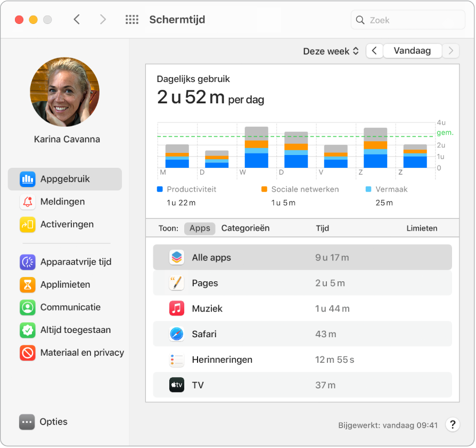Viewport: 476px width, 448px height.
Task: Open the Activeringen section
Action: coord(65,224)
